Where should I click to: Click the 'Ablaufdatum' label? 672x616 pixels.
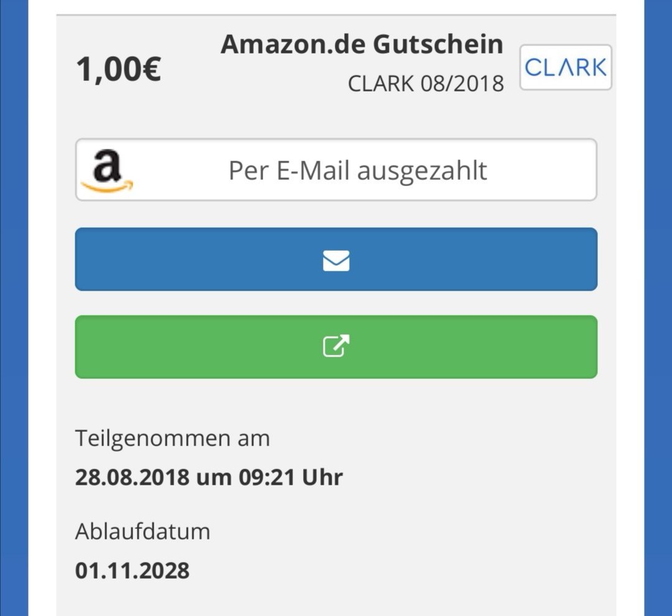coord(142,531)
